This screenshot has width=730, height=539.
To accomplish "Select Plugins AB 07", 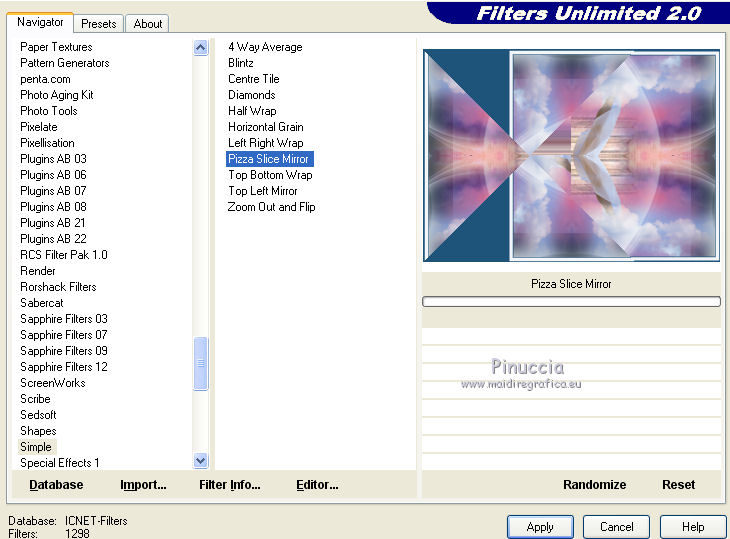I will tap(53, 191).
